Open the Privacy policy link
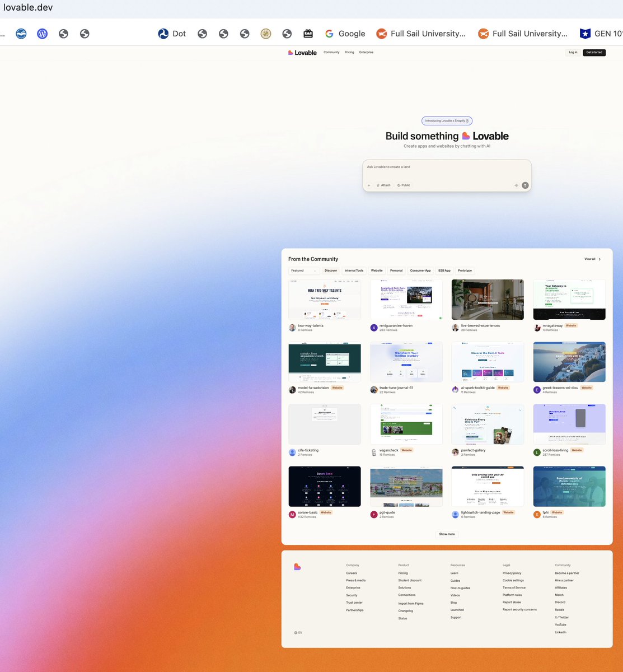The image size is (623, 672). pos(512,573)
